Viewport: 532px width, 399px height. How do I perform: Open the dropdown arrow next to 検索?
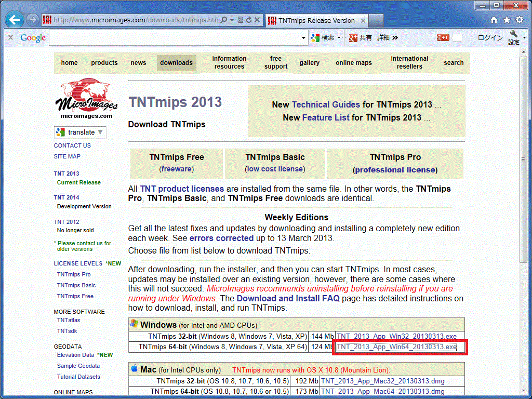click(339, 37)
